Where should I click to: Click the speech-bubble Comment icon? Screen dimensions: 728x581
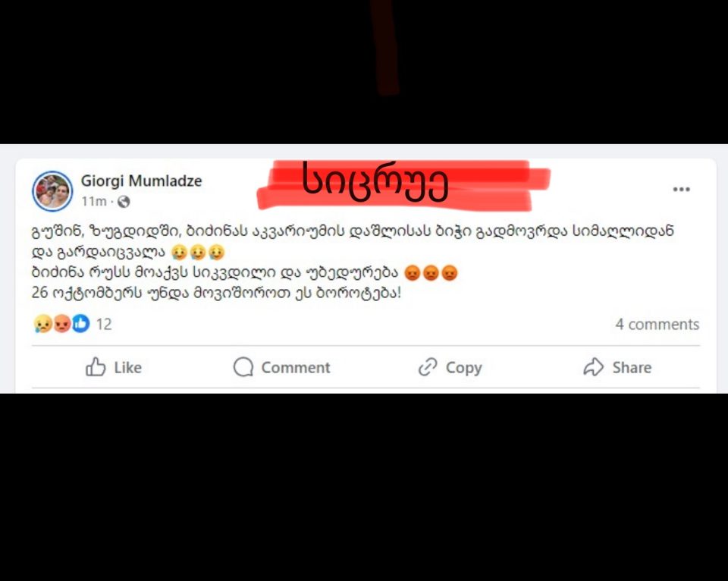[243, 367]
